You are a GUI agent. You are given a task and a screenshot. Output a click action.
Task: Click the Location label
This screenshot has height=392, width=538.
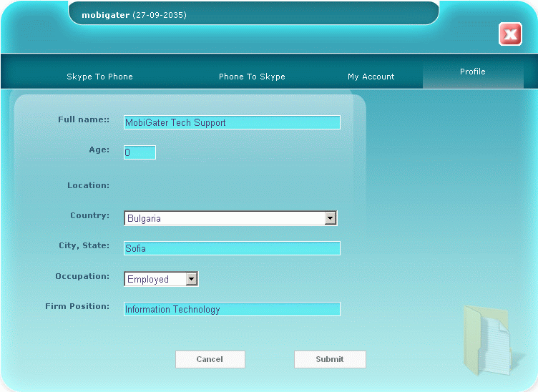[x=88, y=185]
